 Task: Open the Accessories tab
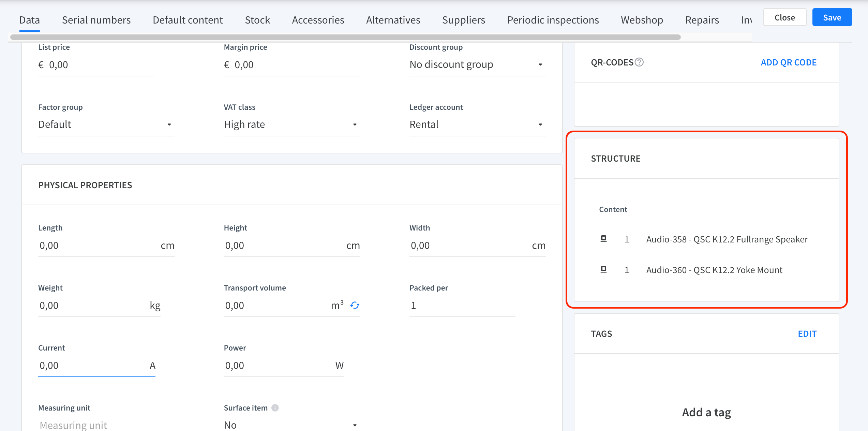[x=318, y=20]
